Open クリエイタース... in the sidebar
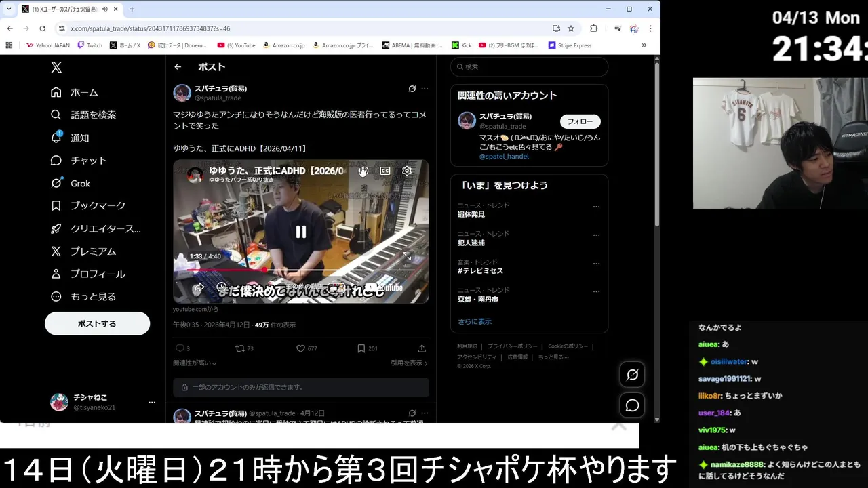This screenshot has width=868, height=488. (96, 228)
